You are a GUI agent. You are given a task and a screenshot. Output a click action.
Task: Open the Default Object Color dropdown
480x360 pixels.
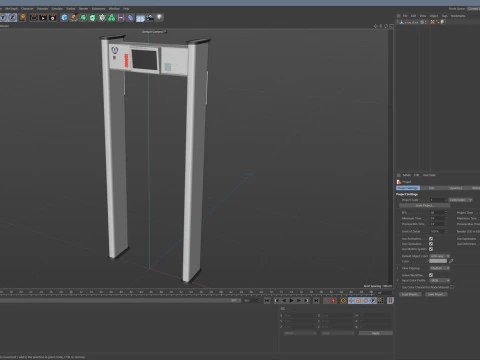click(x=440, y=256)
